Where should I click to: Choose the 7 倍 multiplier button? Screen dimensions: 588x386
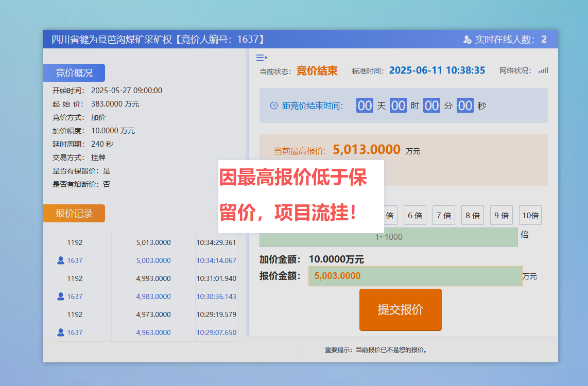tap(443, 215)
